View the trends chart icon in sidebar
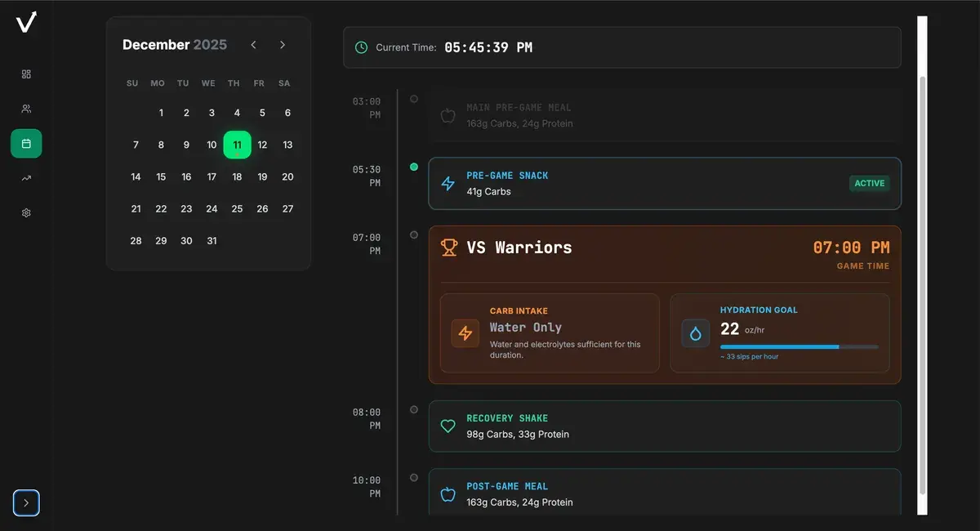This screenshot has width=980, height=531. coord(25,177)
